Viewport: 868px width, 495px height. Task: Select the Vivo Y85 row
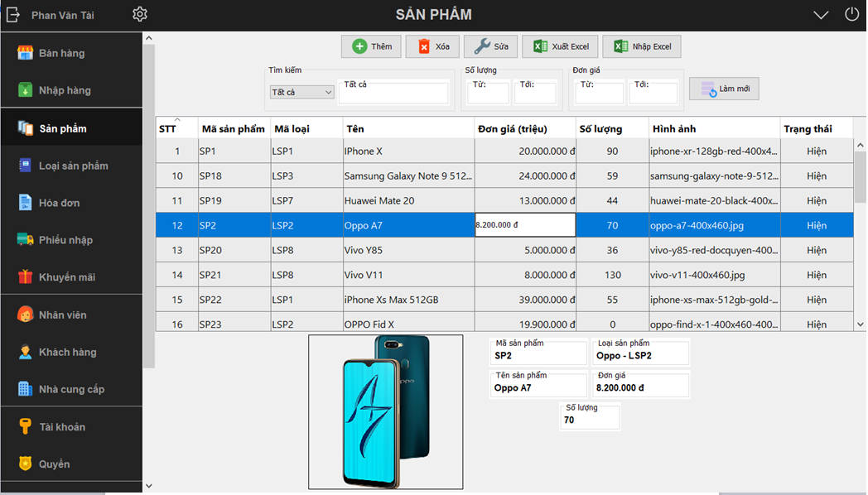coord(504,250)
